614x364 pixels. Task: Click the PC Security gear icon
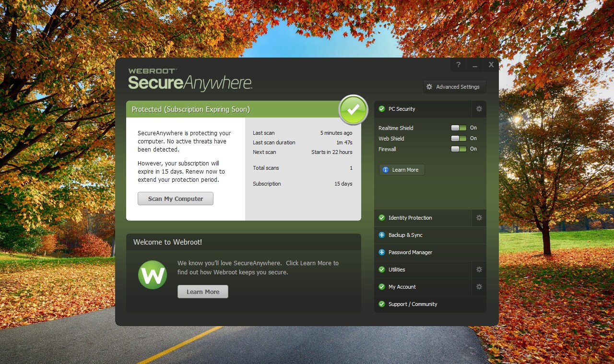pyautogui.click(x=479, y=109)
